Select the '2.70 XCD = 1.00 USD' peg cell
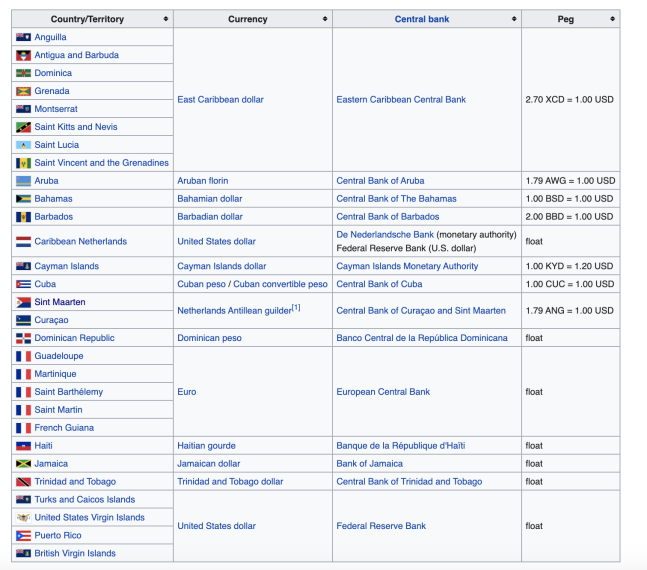647x570 pixels. click(569, 99)
